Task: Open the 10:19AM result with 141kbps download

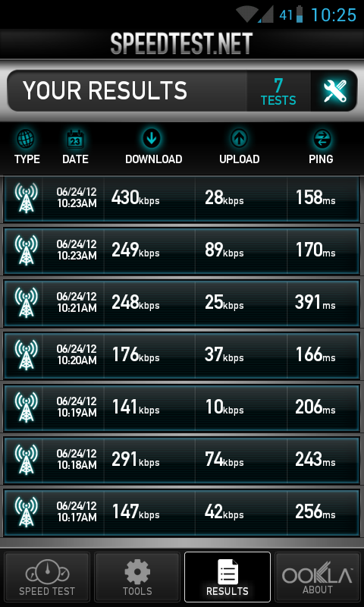Action: click(x=182, y=407)
